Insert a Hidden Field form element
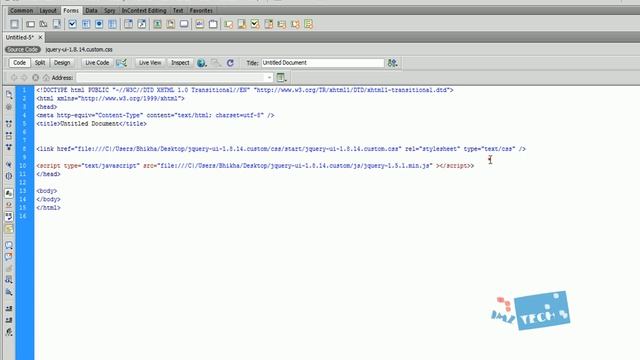The image size is (640, 360). pos(43,24)
